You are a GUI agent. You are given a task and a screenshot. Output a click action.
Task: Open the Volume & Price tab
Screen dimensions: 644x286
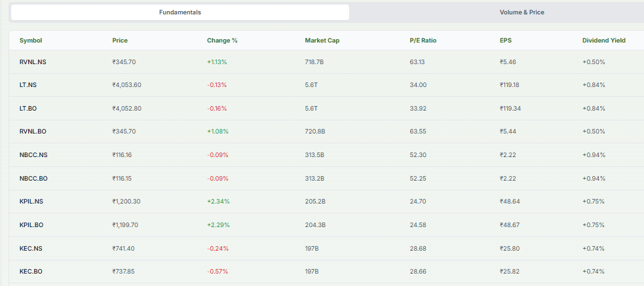tap(521, 12)
